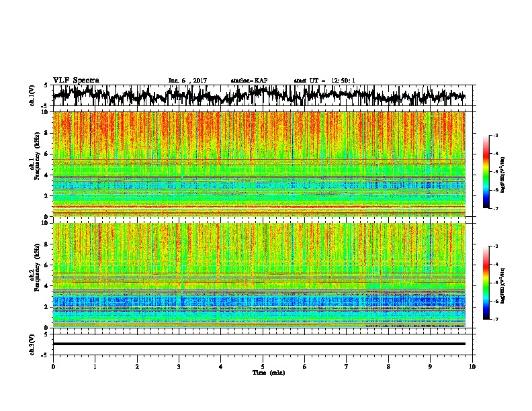The width and height of the screenshot is (532, 411).
Task: Click the "6" tick label on time axis
Action: 304,367
